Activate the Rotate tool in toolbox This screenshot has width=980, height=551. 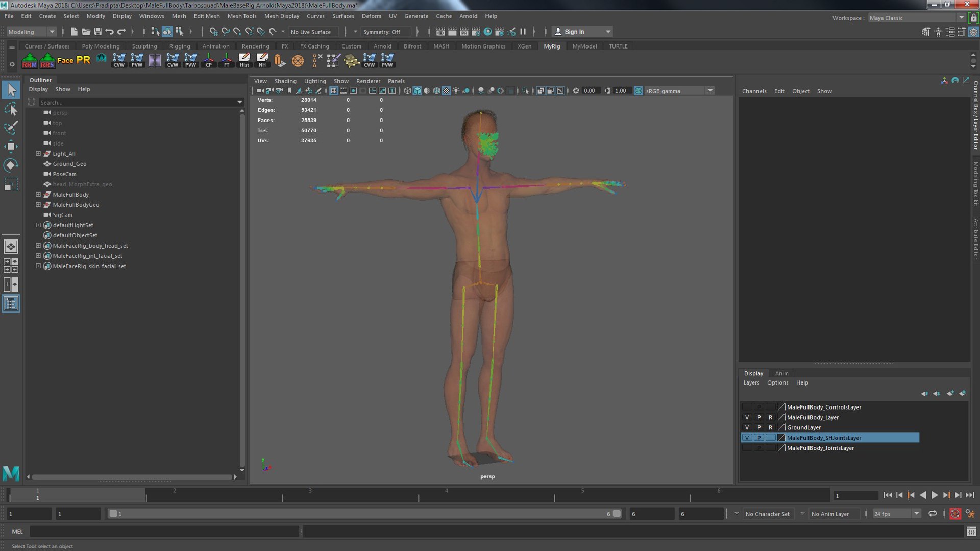(x=11, y=165)
